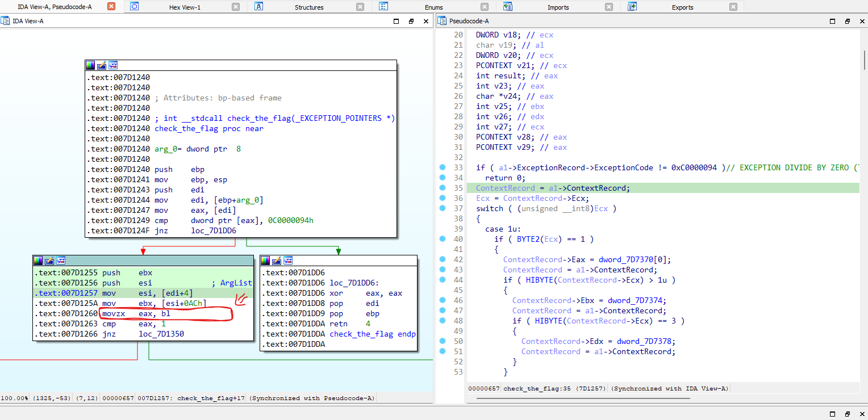Click dword_7D7374 in pseudocode line 46
Image resolution: width=868 pixels, height=420 pixels.
[x=634, y=300]
